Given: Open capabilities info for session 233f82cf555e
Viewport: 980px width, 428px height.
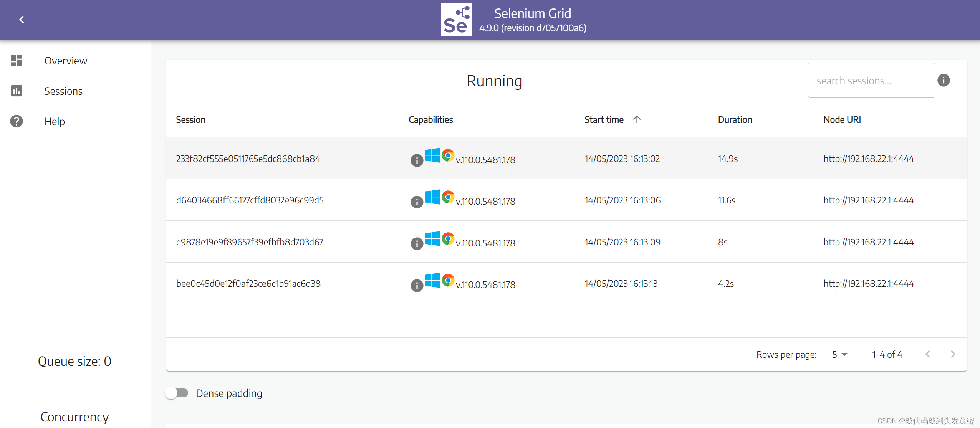Looking at the screenshot, I should [x=417, y=160].
